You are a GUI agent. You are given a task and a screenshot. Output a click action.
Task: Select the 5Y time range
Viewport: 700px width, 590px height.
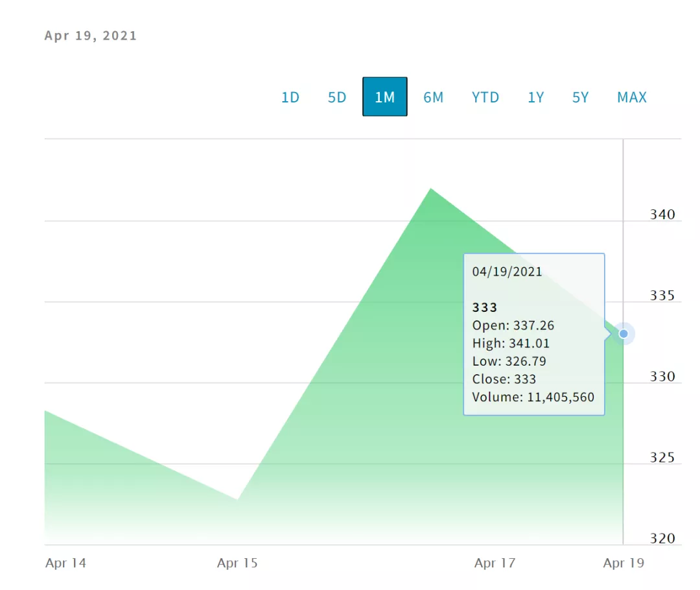pos(580,97)
